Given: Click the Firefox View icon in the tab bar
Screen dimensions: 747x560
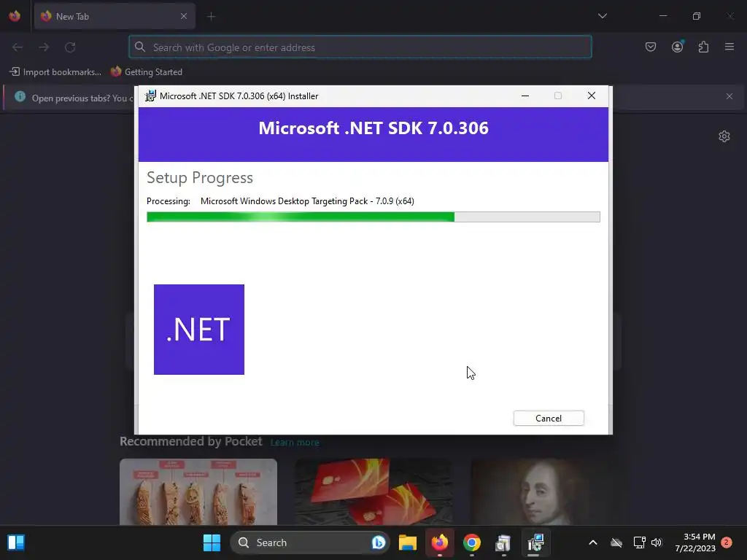Looking at the screenshot, I should point(15,16).
